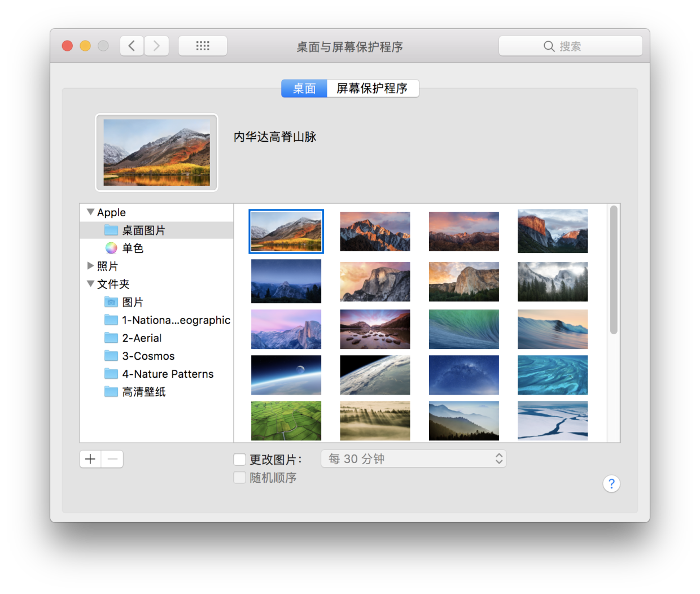Choose the blue ocean wave wallpaper
Viewport: 700px width, 594px height.
click(x=553, y=329)
